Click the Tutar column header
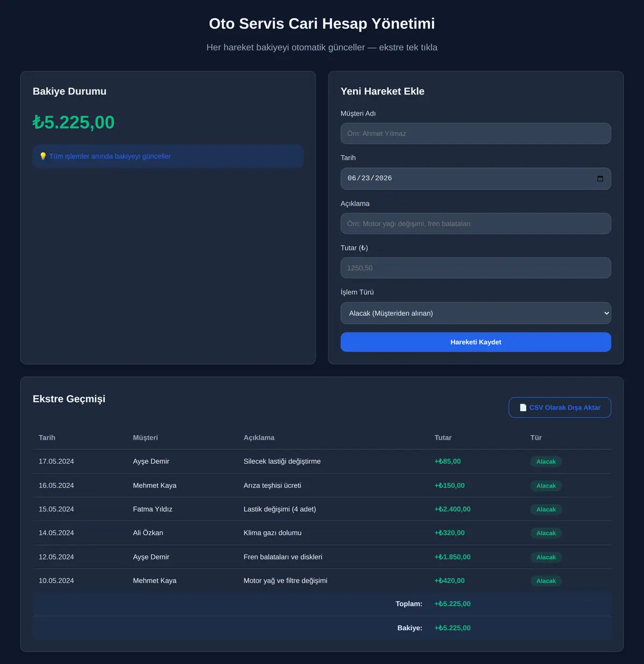The height and width of the screenshot is (664, 644). click(x=443, y=437)
